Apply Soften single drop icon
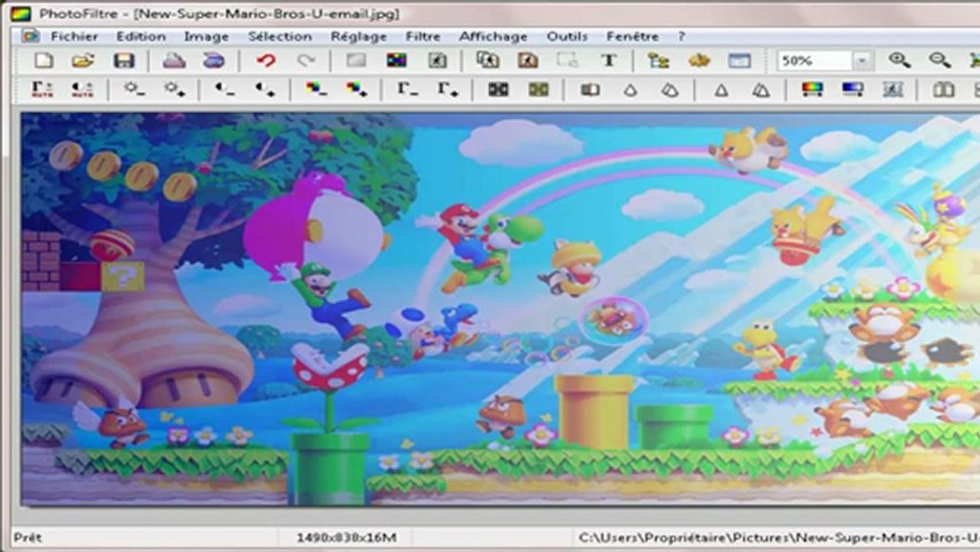The height and width of the screenshot is (552, 980). 630,90
